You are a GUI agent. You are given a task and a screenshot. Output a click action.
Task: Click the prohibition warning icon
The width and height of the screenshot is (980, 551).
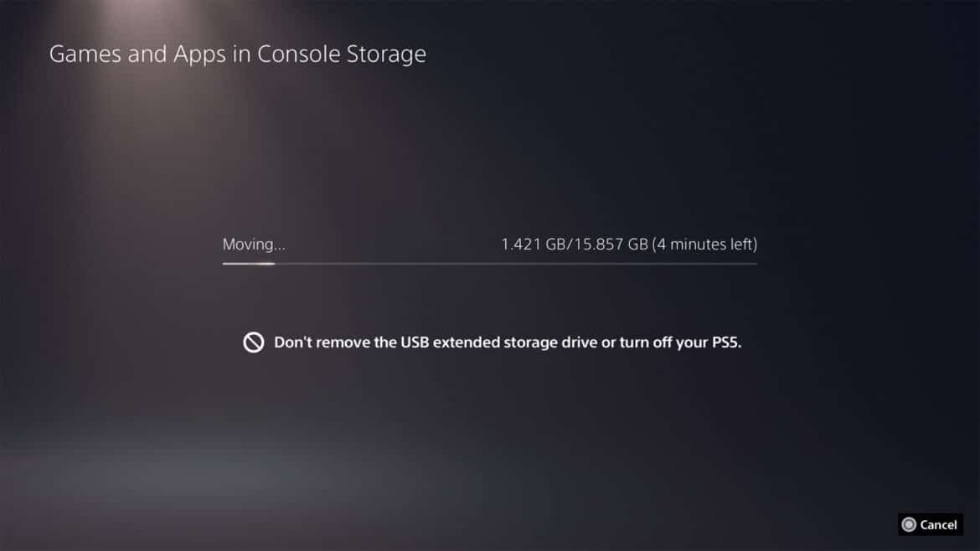coord(253,342)
